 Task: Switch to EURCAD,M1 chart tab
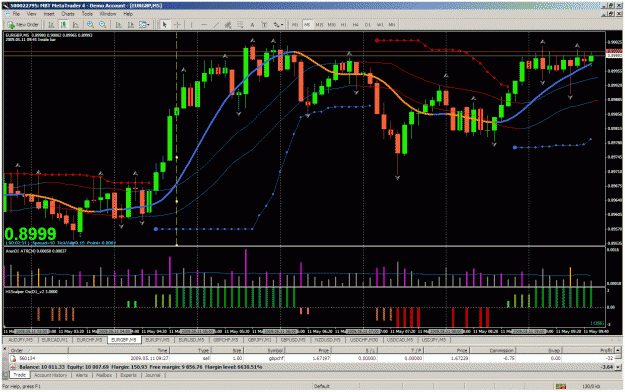55,340
